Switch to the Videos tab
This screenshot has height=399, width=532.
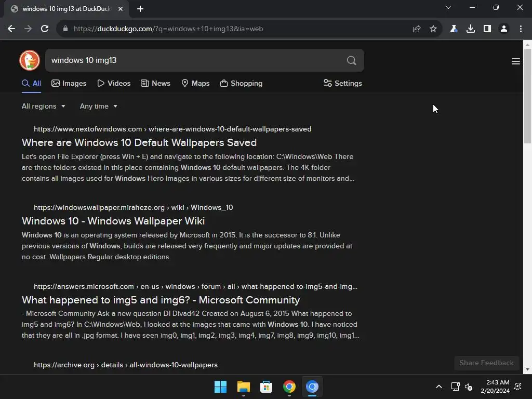(114, 84)
